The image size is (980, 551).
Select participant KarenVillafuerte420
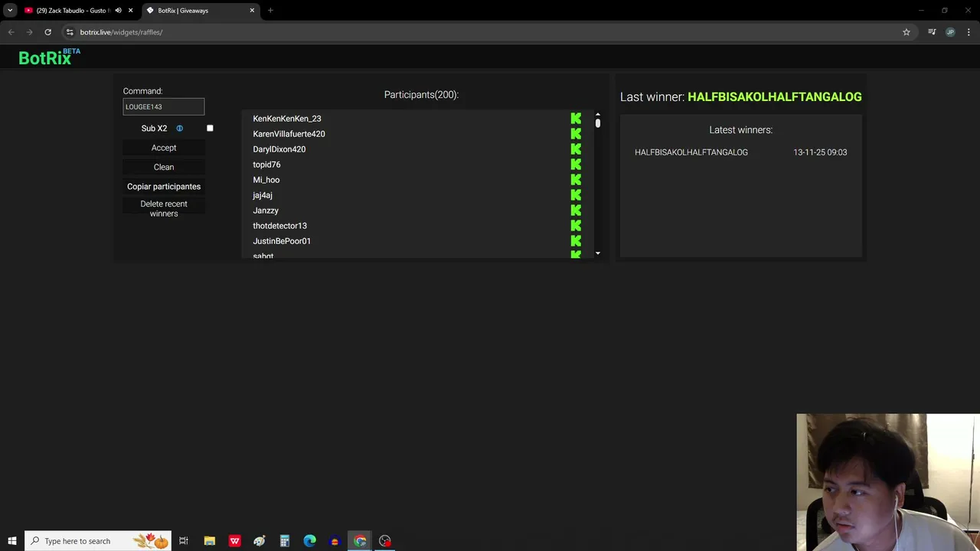tap(289, 134)
